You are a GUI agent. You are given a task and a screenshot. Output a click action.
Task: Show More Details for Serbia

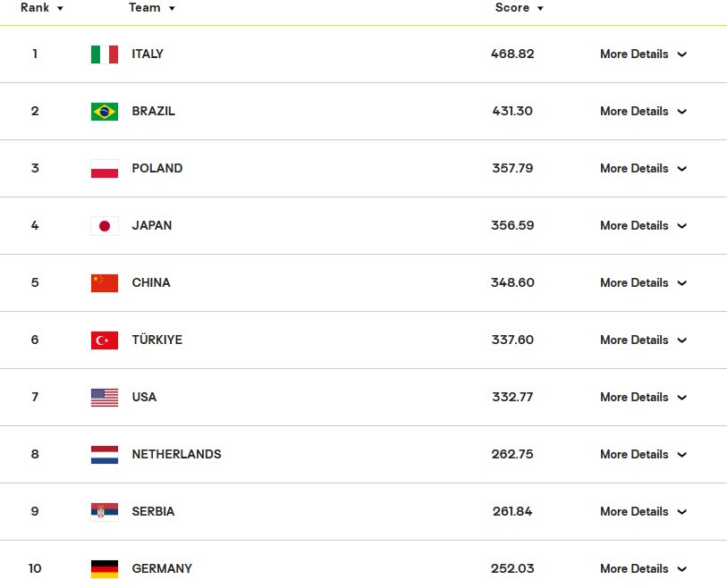643,512
